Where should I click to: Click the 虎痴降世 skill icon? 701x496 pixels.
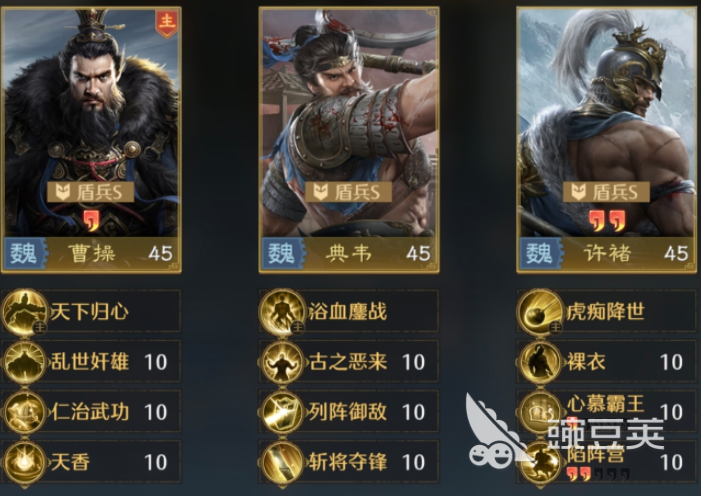coord(540,311)
